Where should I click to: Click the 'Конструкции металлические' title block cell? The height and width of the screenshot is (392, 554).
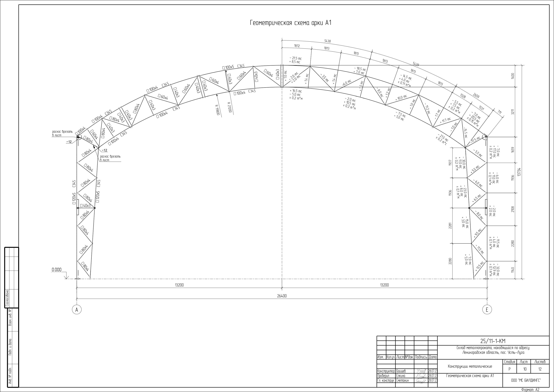click(470, 366)
